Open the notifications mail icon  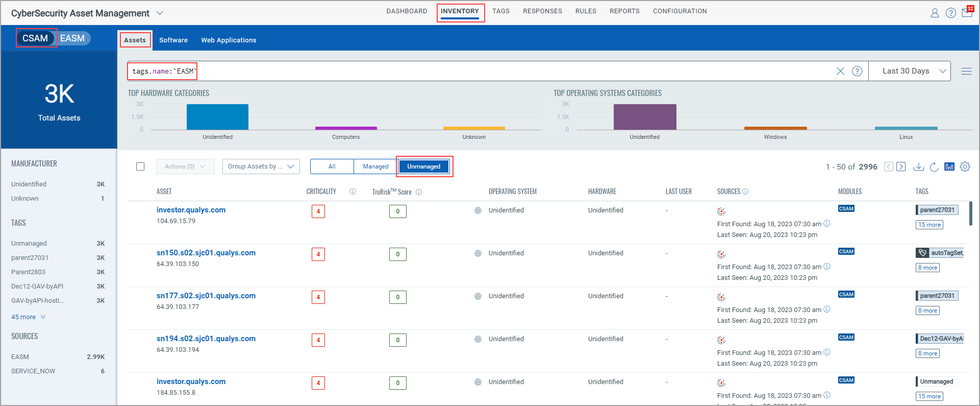tap(967, 12)
